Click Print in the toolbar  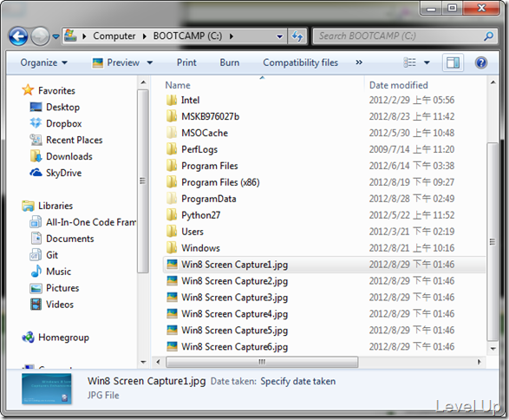186,62
